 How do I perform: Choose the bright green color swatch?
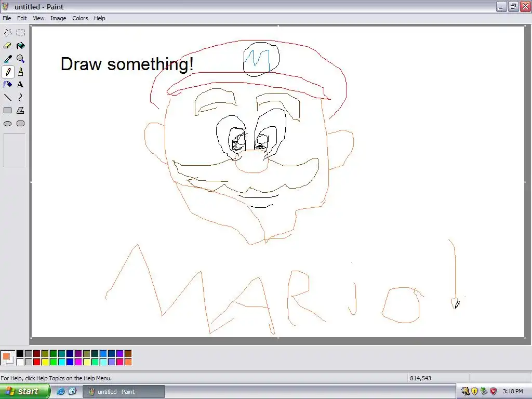[54, 362]
